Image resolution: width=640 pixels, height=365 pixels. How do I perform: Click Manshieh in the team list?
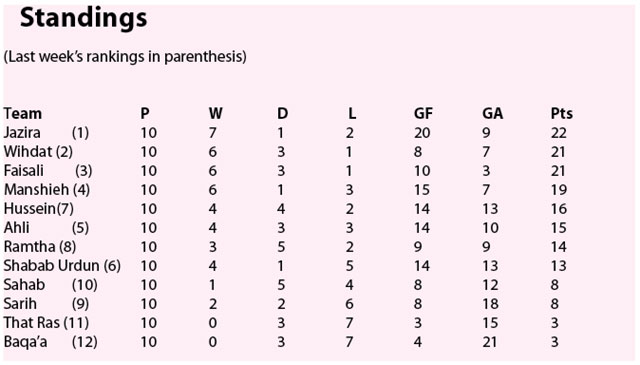tap(36, 190)
